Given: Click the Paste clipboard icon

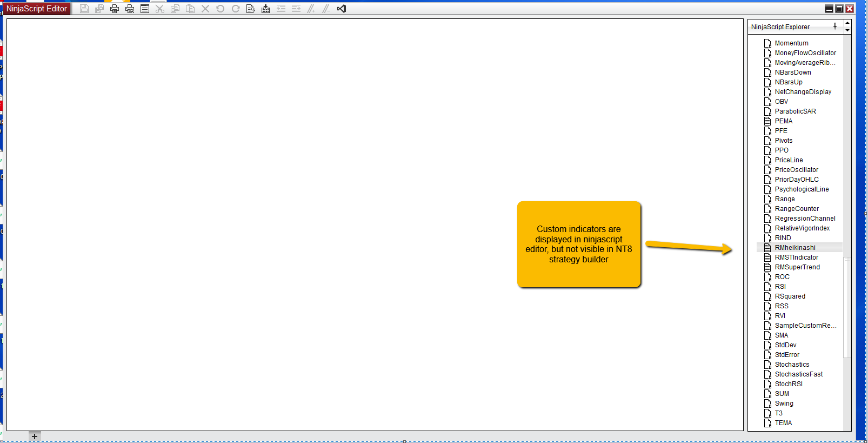Looking at the screenshot, I should [x=190, y=9].
